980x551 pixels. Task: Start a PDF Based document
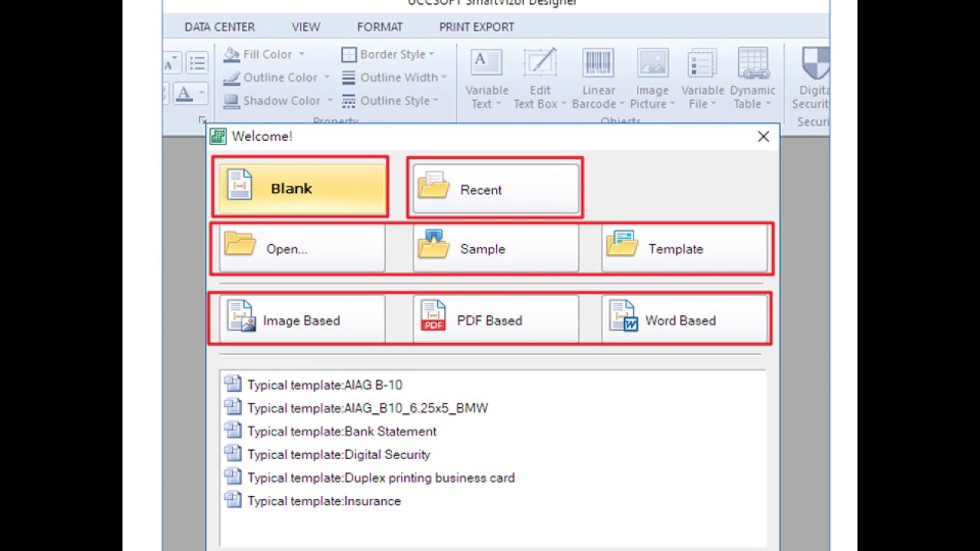[x=496, y=320]
